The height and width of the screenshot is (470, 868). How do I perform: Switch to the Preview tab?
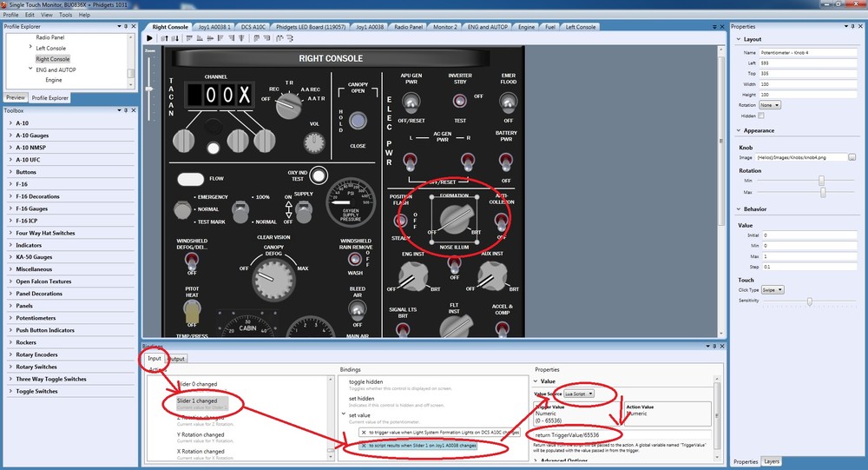pos(16,97)
